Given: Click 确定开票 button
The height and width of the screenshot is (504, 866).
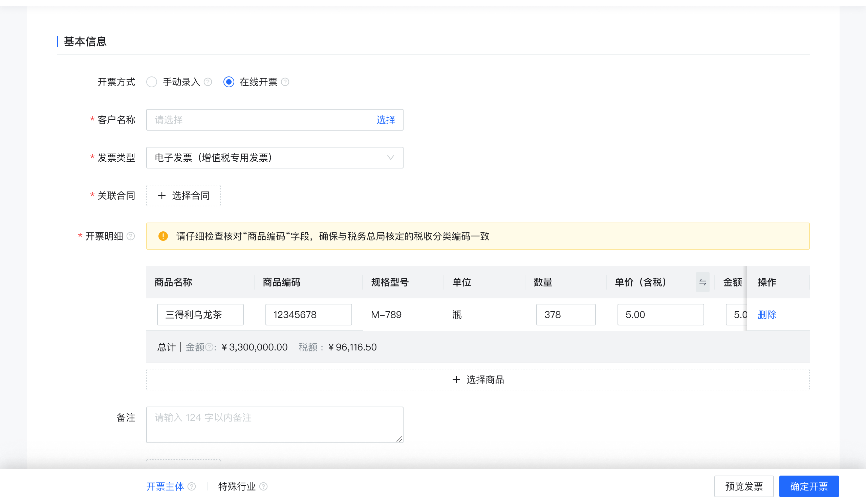Looking at the screenshot, I should pyautogui.click(x=808, y=486).
